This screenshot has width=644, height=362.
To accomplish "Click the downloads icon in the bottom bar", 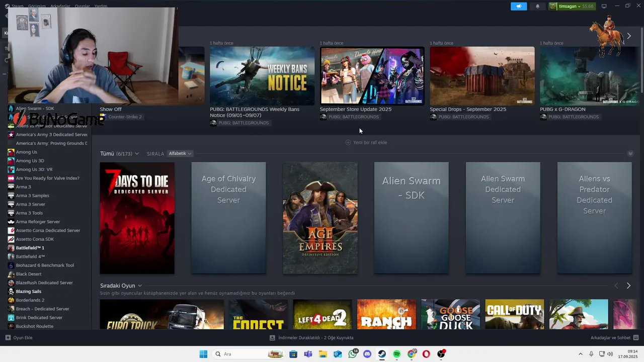I will click(272, 338).
